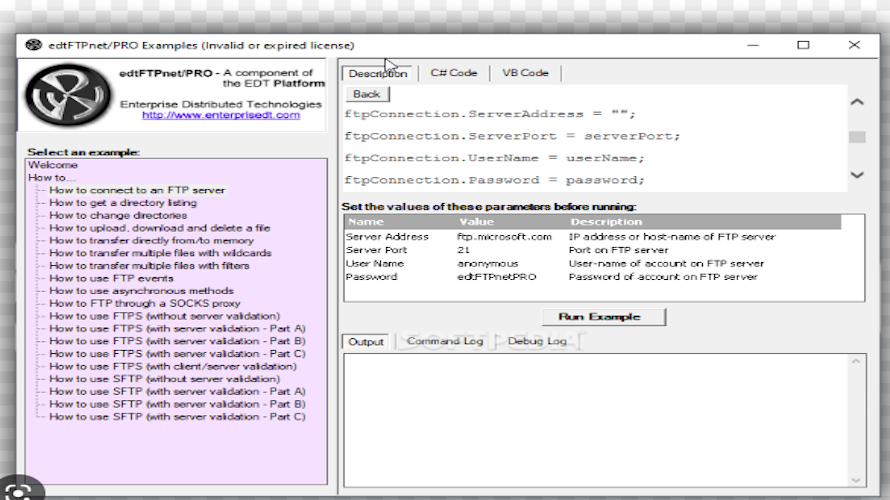
Task: Click the title bar application icon
Action: (x=33, y=45)
